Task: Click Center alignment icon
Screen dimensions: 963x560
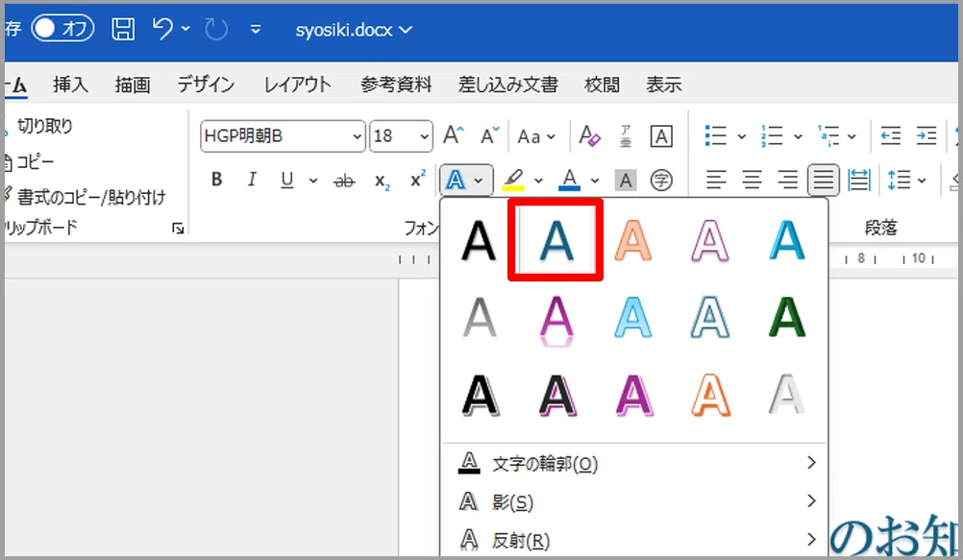Action: click(x=752, y=180)
